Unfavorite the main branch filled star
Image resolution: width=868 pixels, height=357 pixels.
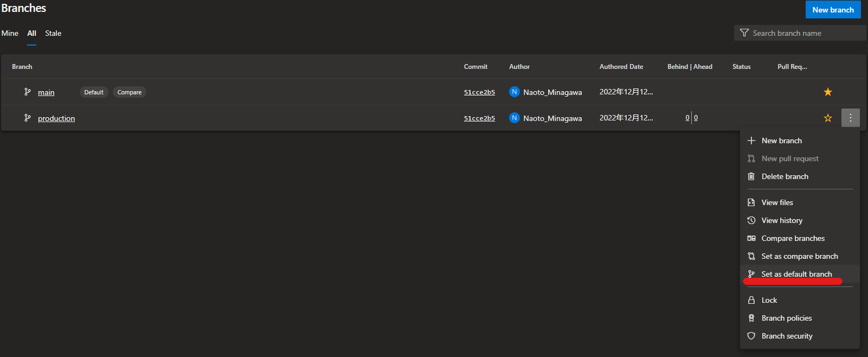pos(828,92)
